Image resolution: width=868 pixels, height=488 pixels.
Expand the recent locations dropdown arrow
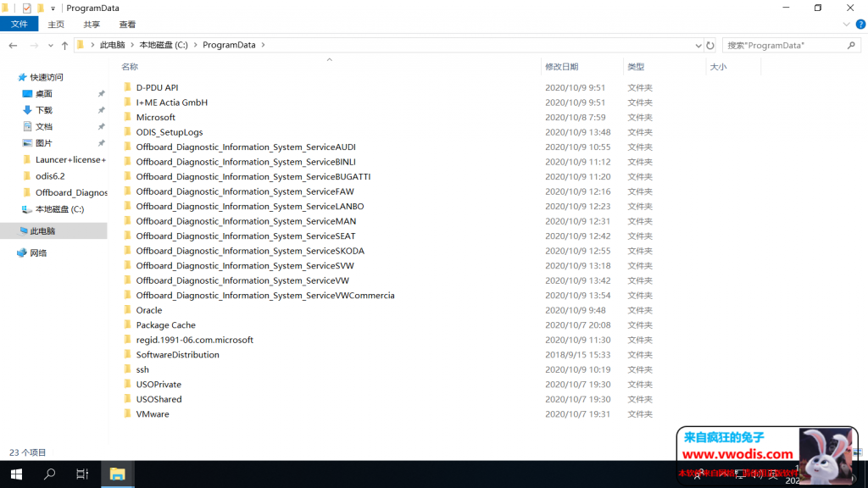[49, 45]
